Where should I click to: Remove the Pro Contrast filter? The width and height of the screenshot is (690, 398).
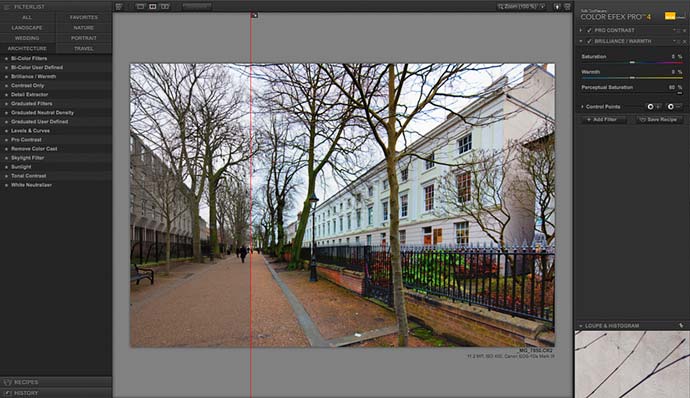[684, 30]
